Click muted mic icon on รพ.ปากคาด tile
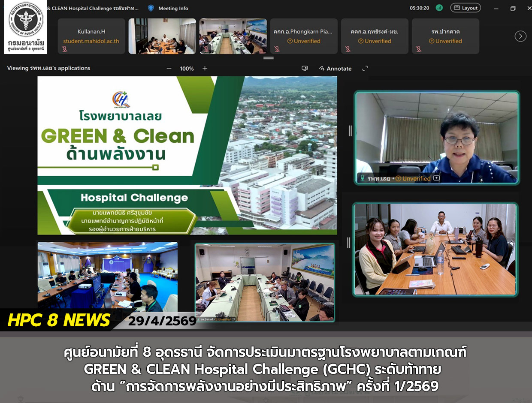 click(418, 49)
